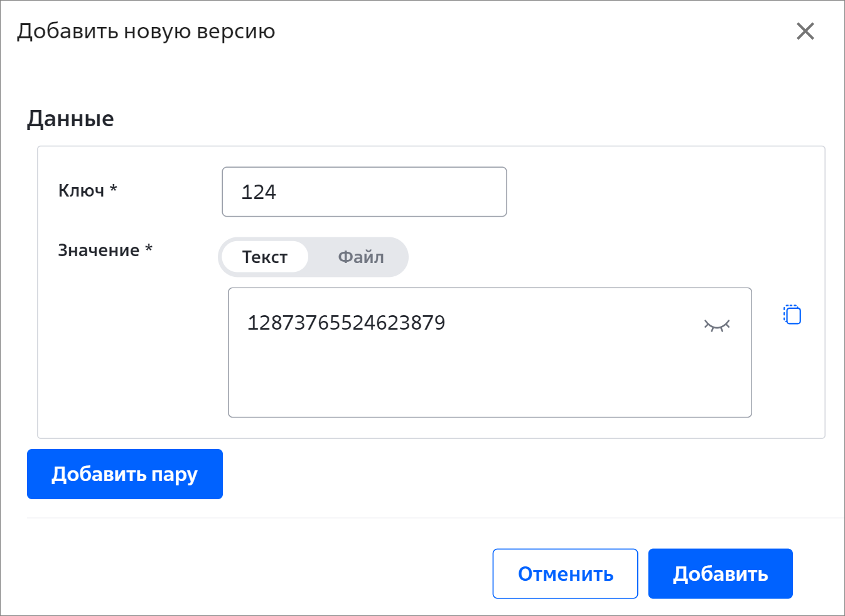Close the Добавить новую версию dialog
The image size is (845, 616).
point(805,31)
